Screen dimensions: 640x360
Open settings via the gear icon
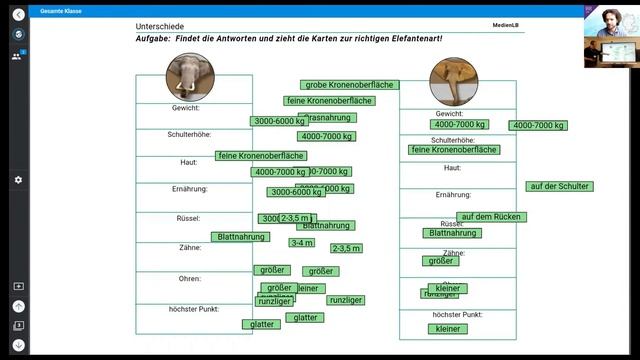pos(18,180)
